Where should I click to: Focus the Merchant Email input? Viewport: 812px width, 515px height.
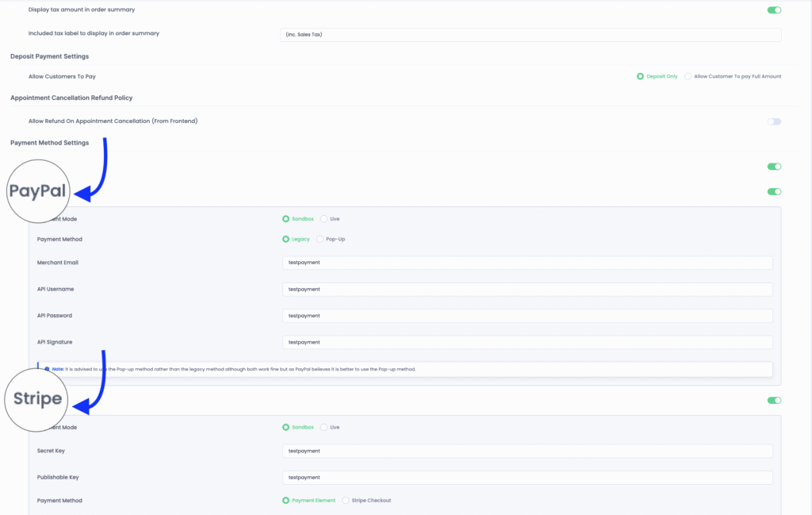(527, 263)
